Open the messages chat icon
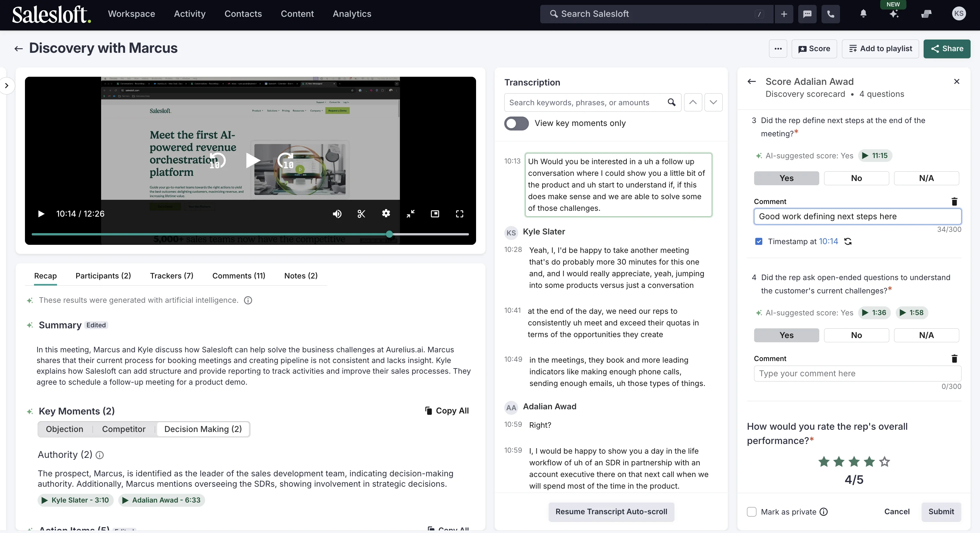Screen dimensions: 980x533 (x=807, y=14)
